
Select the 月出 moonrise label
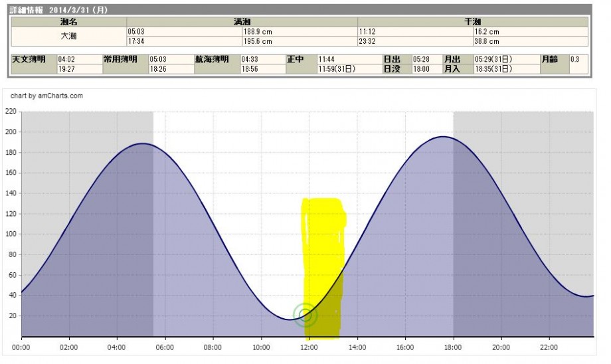(452, 59)
